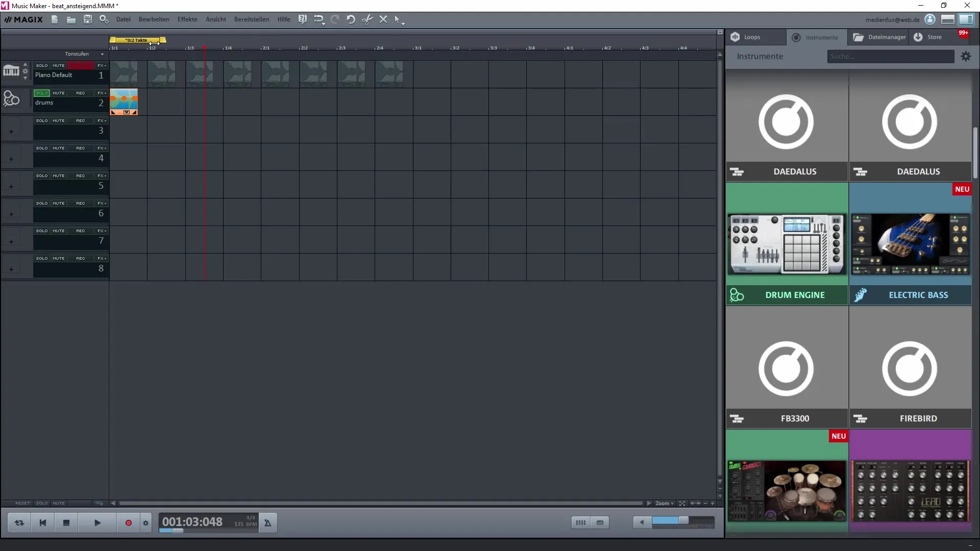
Task: Click the instrument search field
Action: point(890,57)
